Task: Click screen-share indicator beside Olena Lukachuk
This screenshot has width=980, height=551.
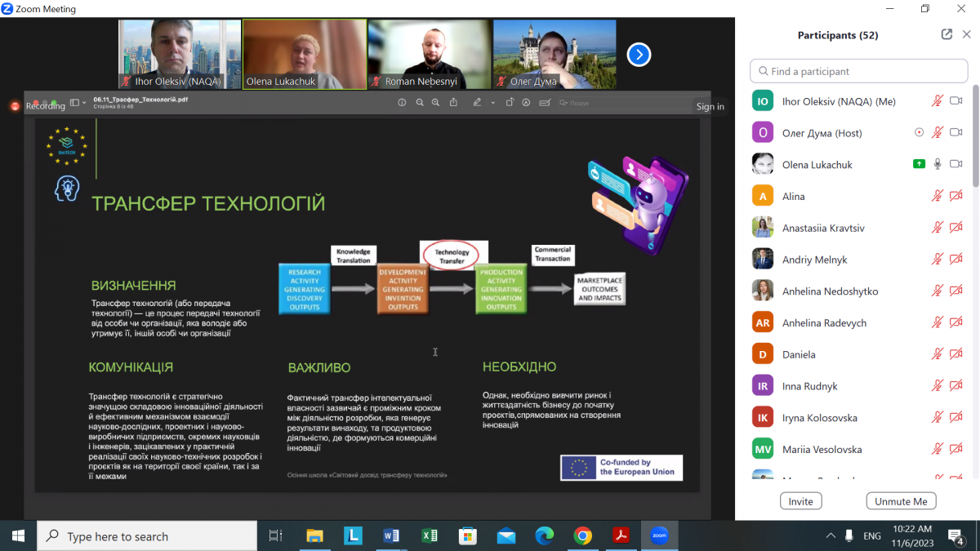Action: (x=919, y=164)
